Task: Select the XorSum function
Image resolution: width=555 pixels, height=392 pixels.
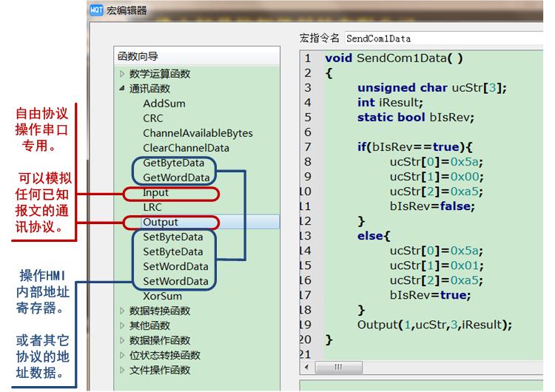Action: click(x=162, y=296)
